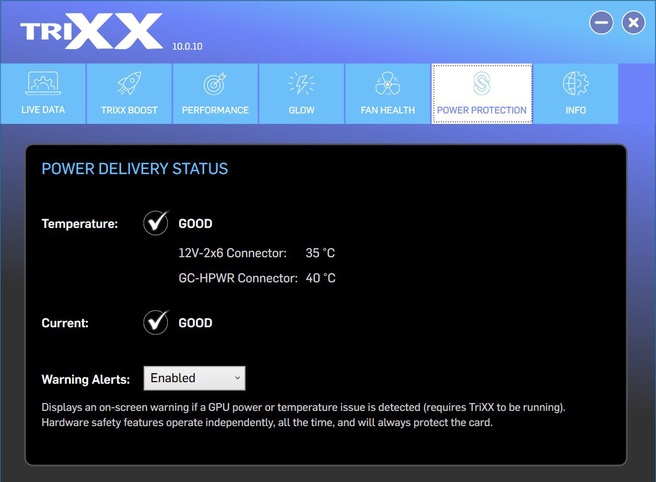Open the Info tab
This screenshot has width=656, height=482.
coord(576,94)
